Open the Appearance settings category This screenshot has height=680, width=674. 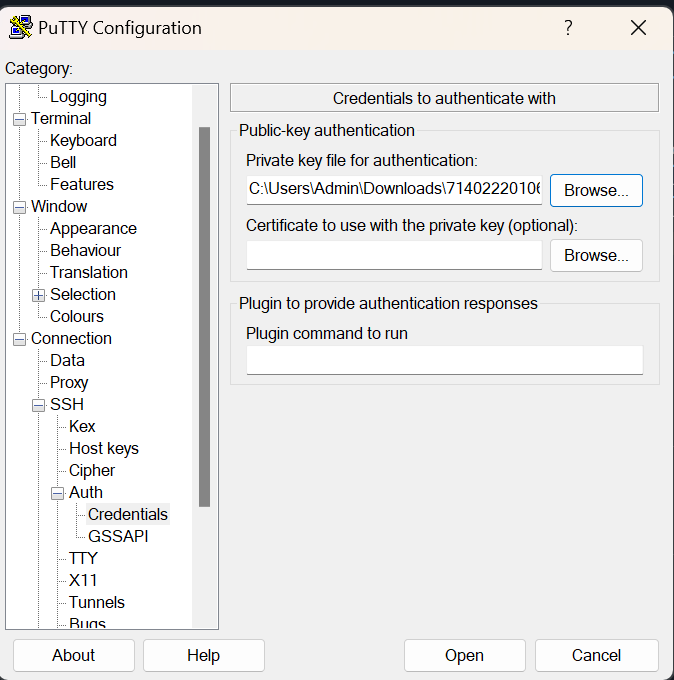point(93,229)
